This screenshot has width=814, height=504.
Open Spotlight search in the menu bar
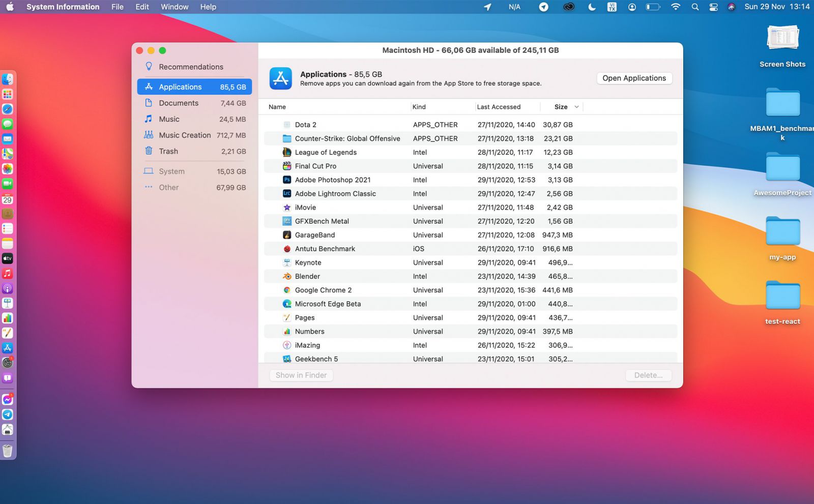tap(695, 7)
